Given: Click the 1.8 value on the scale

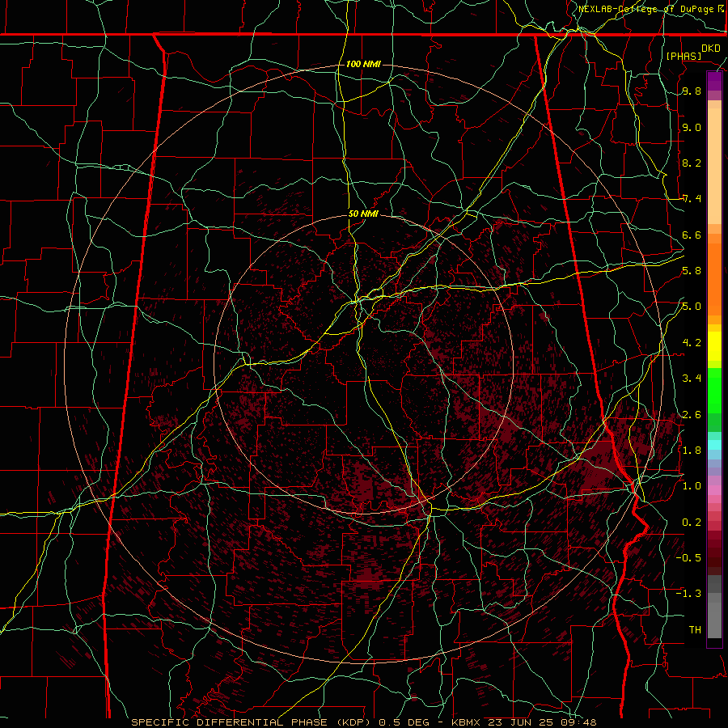Looking at the screenshot, I should [692, 450].
